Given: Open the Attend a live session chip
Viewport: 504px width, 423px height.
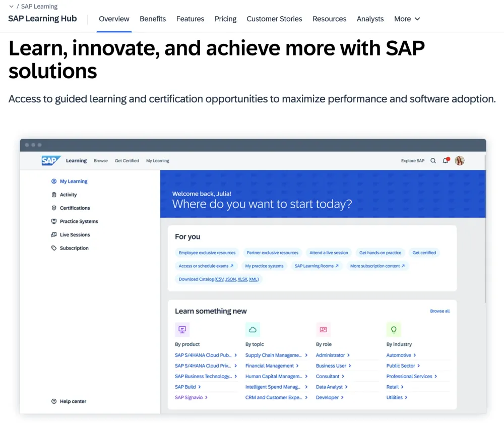Looking at the screenshot, I should tap(329, 253).
